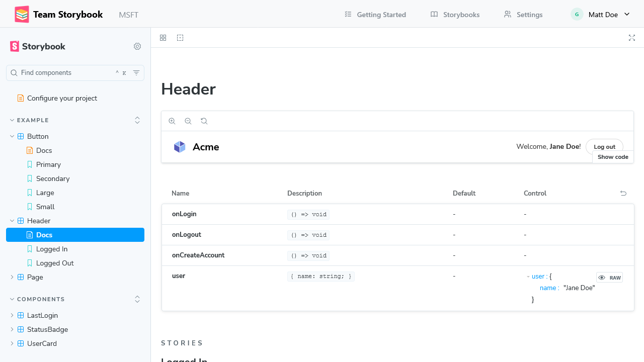Click the Find components search field

click(x=60, y=72)
